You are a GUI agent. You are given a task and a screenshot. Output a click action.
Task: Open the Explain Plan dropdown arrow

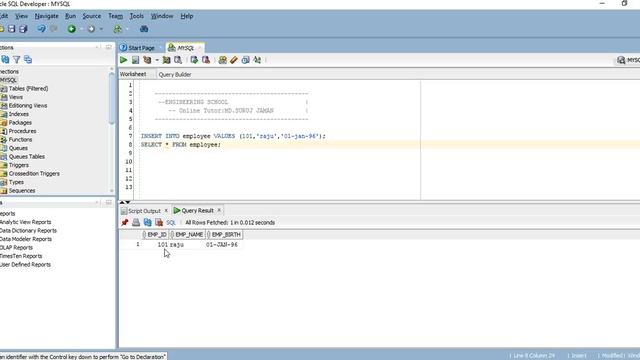click(x=157, y=60)
